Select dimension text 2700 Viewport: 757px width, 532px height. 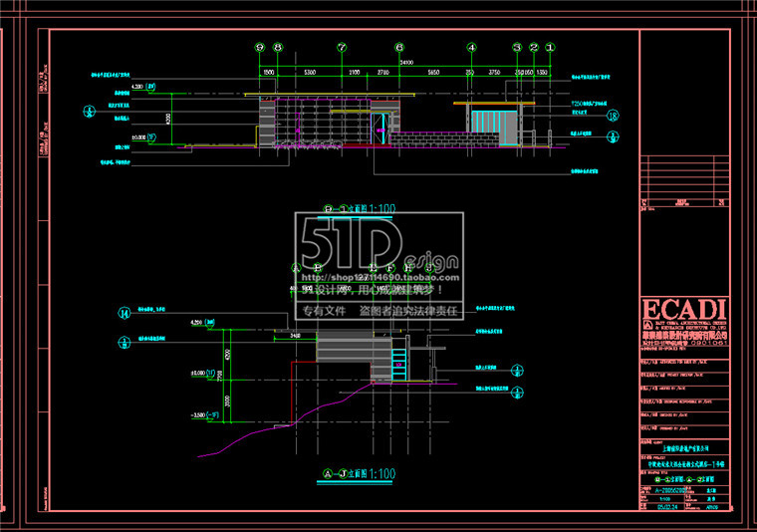(383, 73)
